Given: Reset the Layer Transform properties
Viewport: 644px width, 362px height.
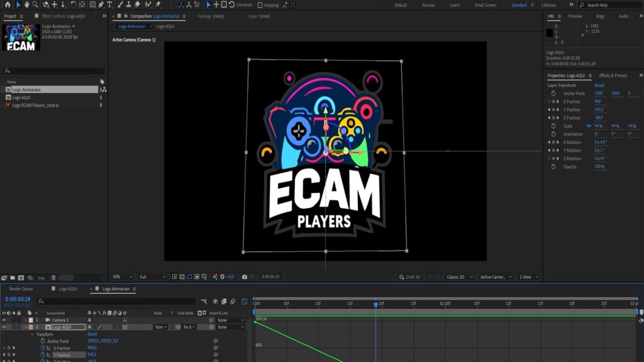Looking at the screenshot, I should [598, 84].
